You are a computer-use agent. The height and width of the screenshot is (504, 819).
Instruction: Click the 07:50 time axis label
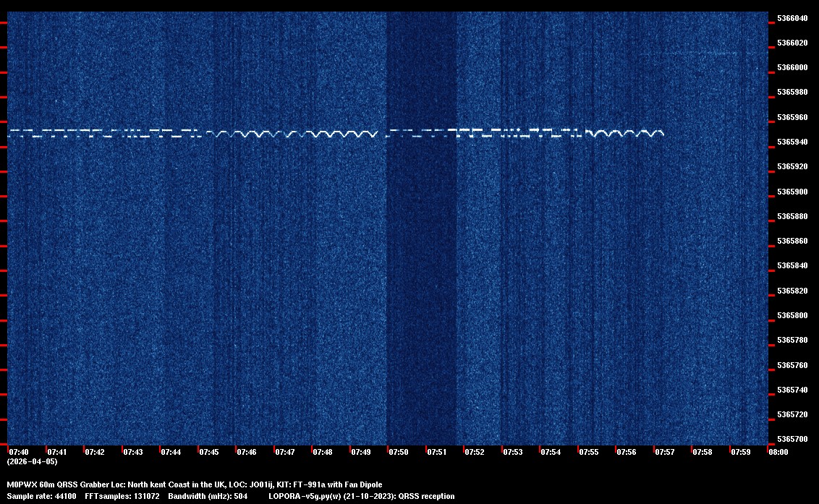[x=399, y=452]
